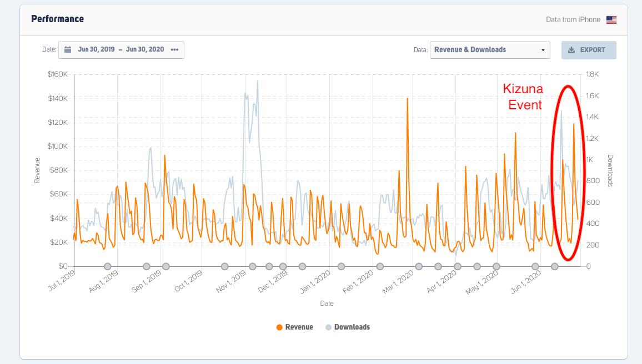This screenshot has height=364, width=642.
Task: Click the US flag icon
Action: (611, 20)
